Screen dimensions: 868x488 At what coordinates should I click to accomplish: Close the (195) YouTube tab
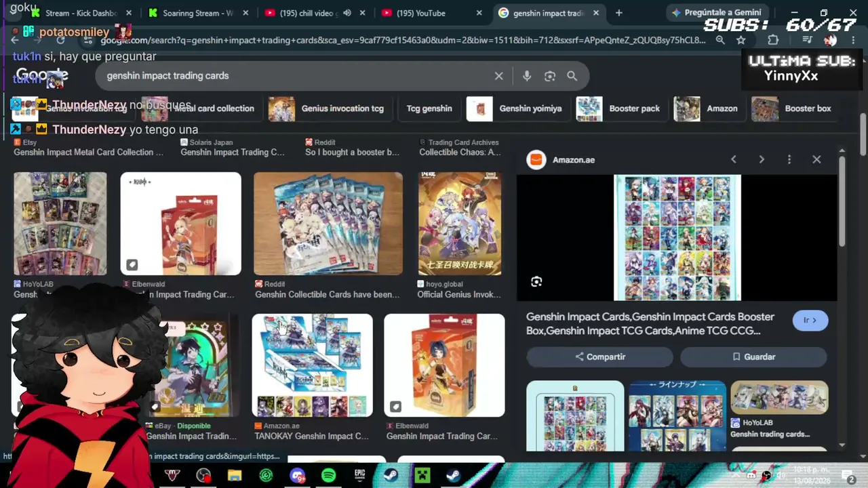479,13
